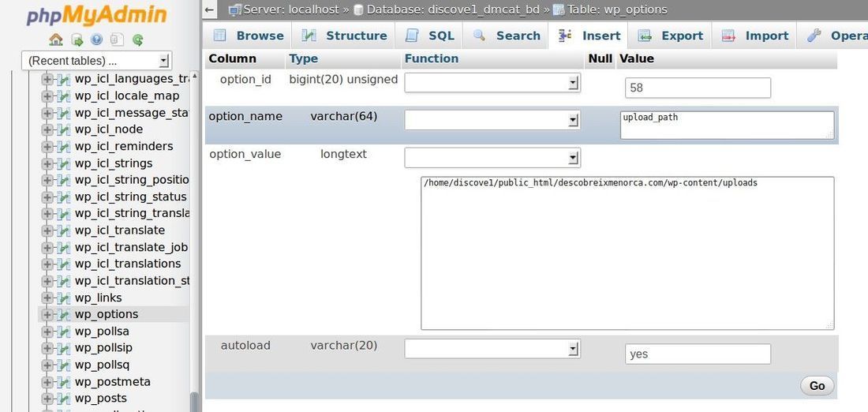Open the document copy icon in sidebar

pyautogui.click(x=117, y=39)
